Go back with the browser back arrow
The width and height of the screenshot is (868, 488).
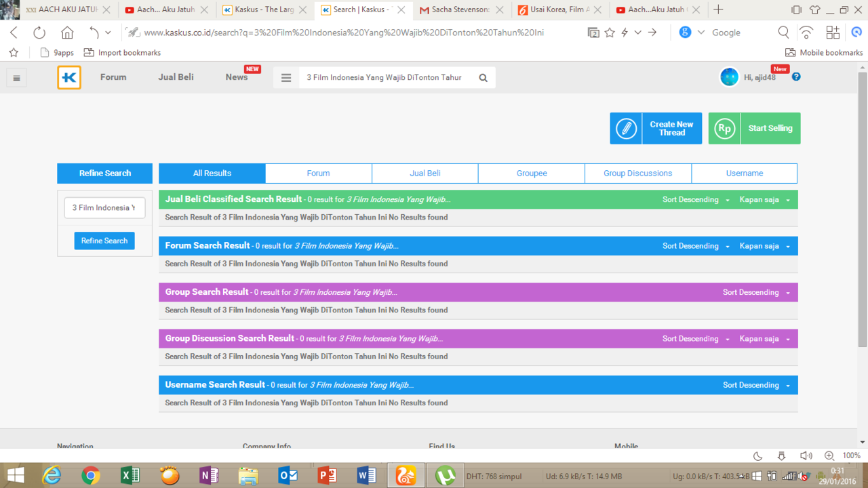point(14,33)
